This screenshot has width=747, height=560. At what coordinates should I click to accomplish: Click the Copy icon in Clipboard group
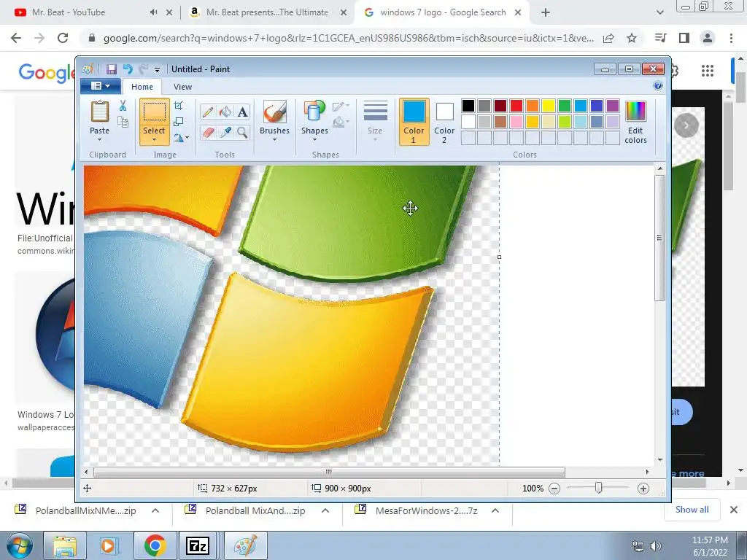click(123, 122)
